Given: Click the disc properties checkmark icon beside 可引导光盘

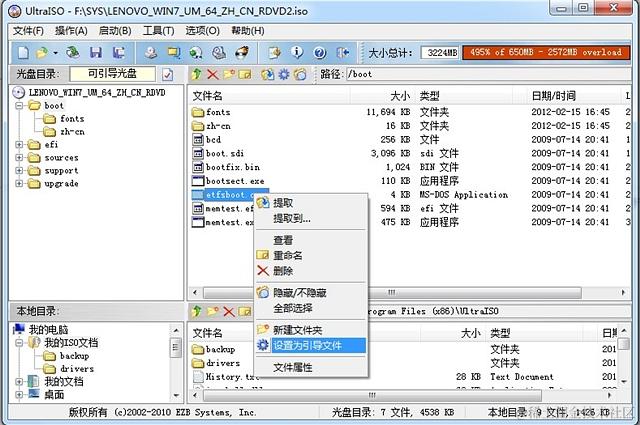Looking at the screenshot, I should tap(167, 74).
